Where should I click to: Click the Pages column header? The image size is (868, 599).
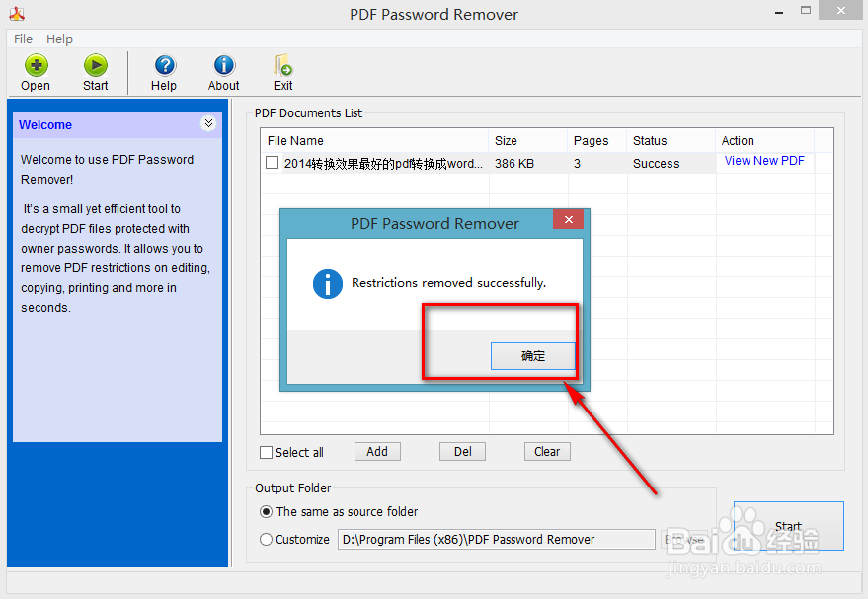coord(597,141)
